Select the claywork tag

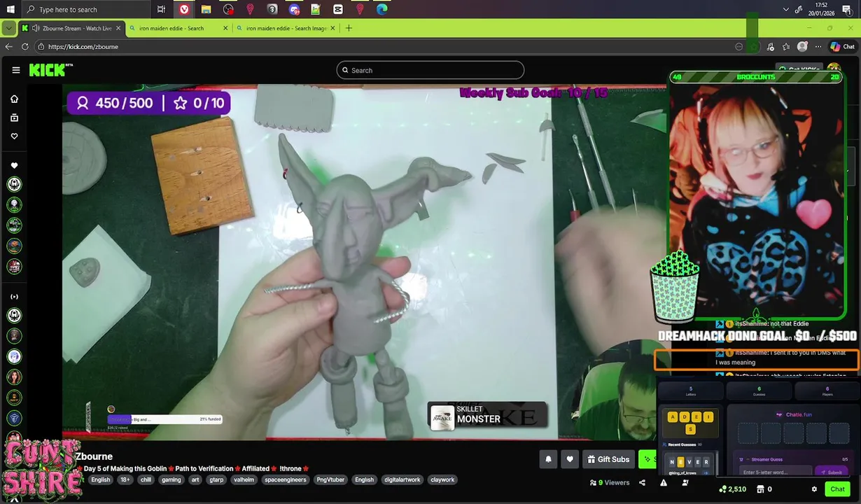(442, 480)
